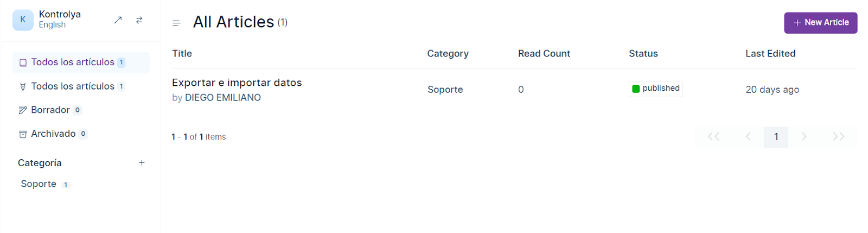The height and width of the screenshot is (233, 868).
Task: Click the open portal arrow icon
Action: (x=118, y=20)
